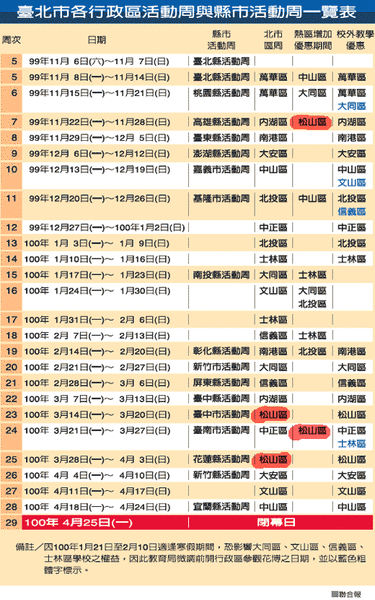Click the 臺中市活動周 cell

pyautogui.click(x=221, y=414)
